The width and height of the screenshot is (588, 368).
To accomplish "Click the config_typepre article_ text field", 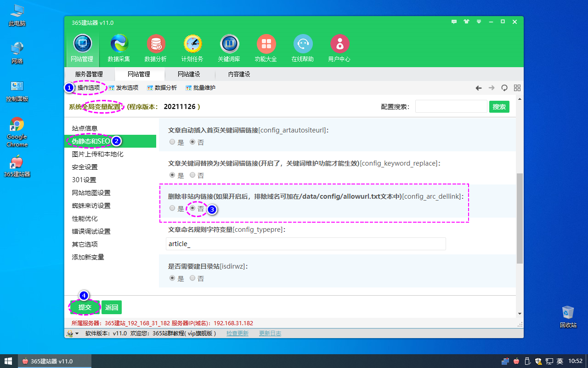I will click(306, 244).
